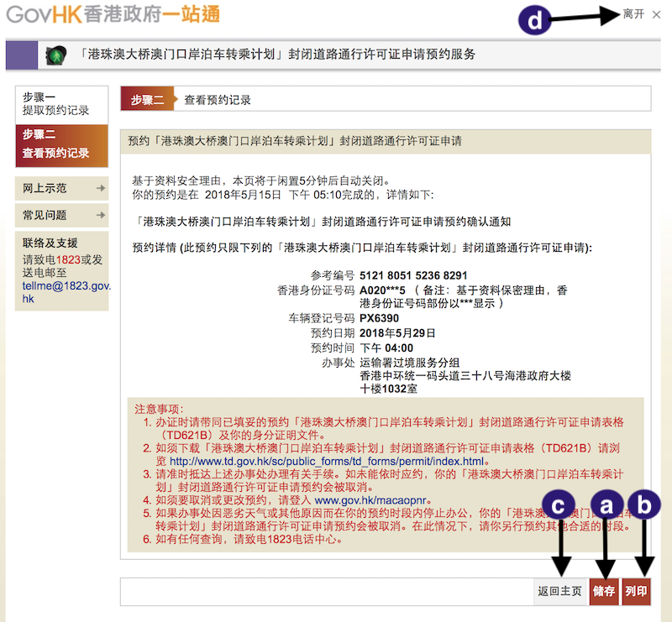Click the traffic light service icon
The width and height of the screenshot is (672, 622).
tap(56, 55)
